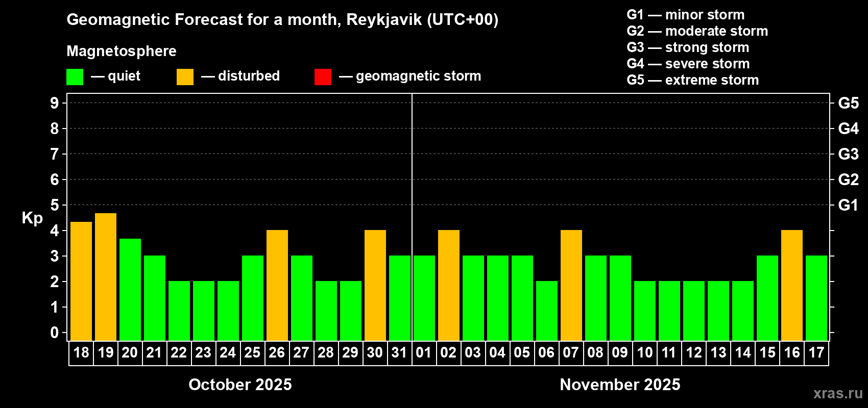Click the G3 label on right axis
Viewport: 868px width, 408px height.
(849, 154)
